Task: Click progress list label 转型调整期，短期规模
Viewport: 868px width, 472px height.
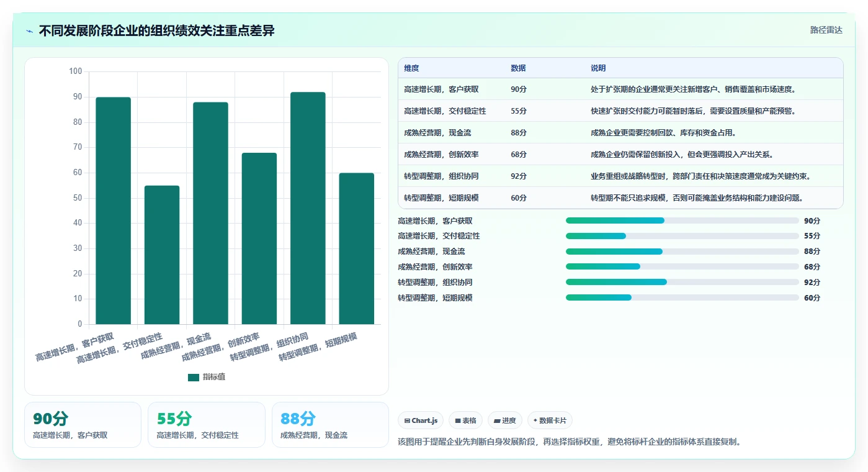Action: pyautogui.click(x=435, y=297)
